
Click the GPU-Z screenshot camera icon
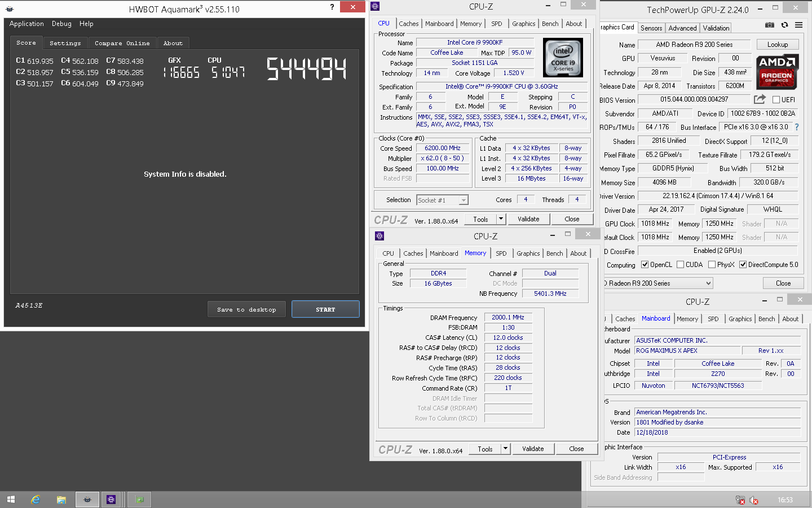point(769,25)
